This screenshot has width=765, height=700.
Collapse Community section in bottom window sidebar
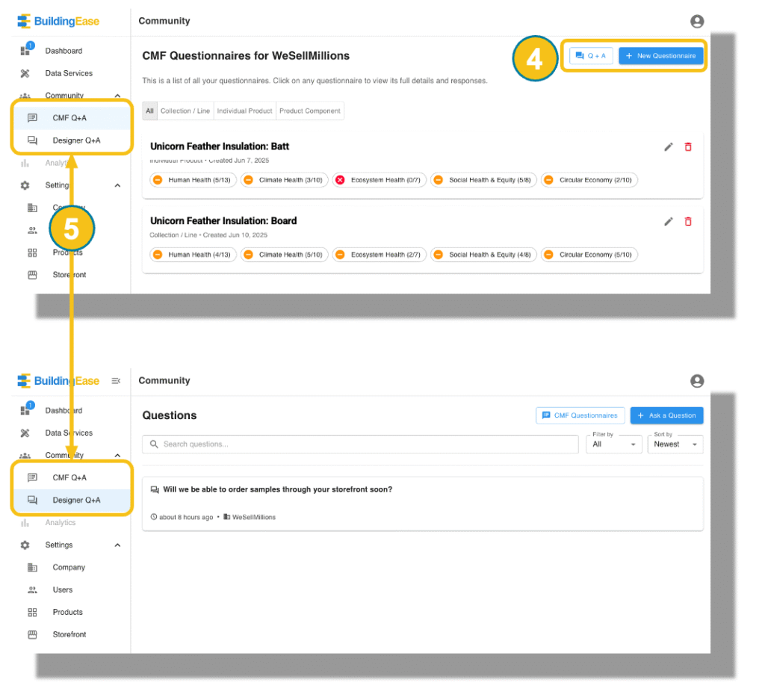point(117,456)
